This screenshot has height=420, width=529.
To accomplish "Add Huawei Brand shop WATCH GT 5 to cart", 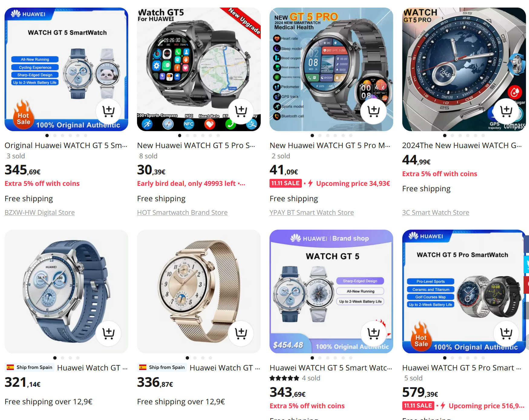I will click(x=373, y=334).
